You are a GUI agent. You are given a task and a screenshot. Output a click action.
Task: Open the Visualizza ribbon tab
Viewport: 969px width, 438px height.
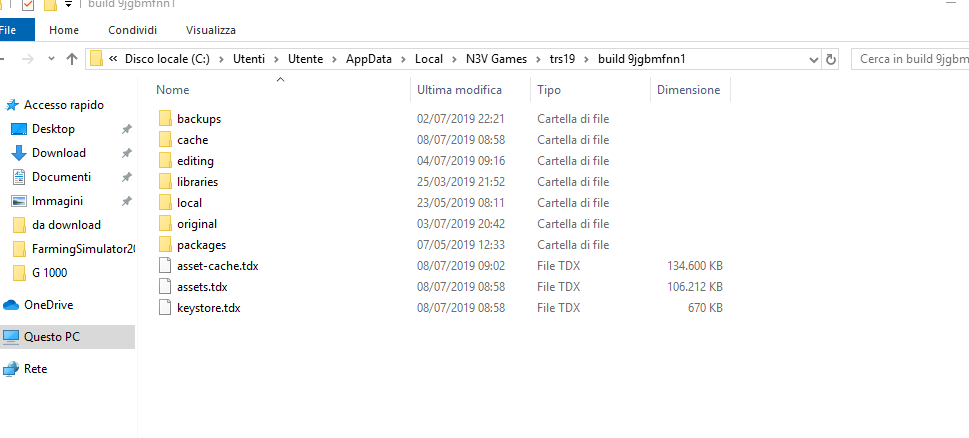point(211,30)
